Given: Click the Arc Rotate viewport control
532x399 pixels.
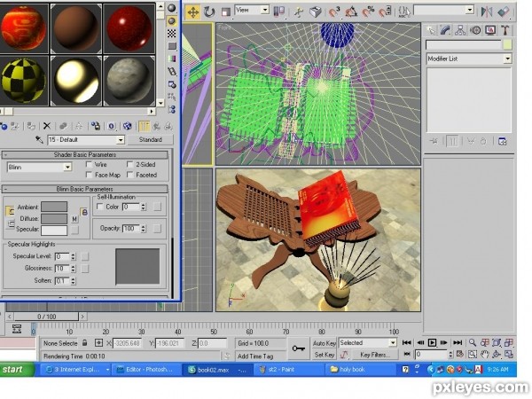Looking at the screenshot, I should (497, 355).
